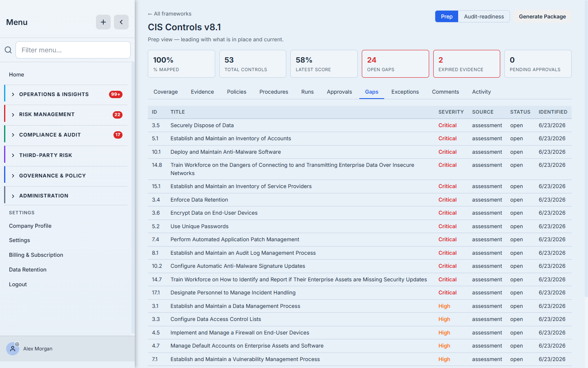Image resolution: width=588 pixels, height=368 pixels.
Task: Click the Alex Morgan user avatar icon
Action: click(x=13, y=349)
